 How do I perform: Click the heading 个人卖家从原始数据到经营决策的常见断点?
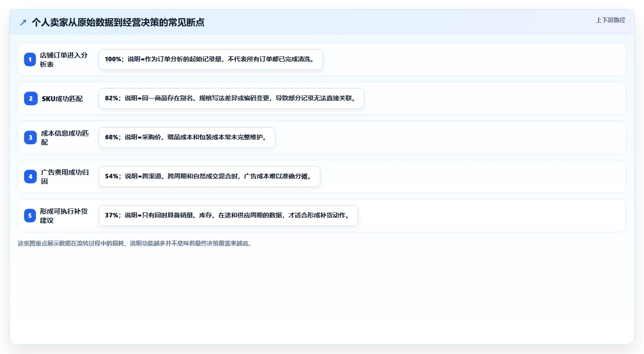click(118, 22)
